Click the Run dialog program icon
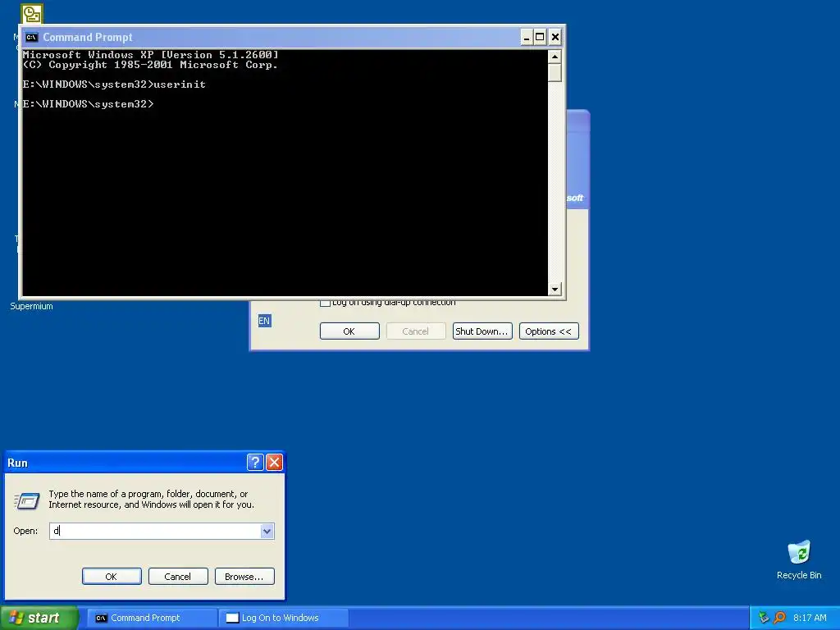Image resolution: width=840 pixels, height=630 pixels. click(x=27, y=500)
